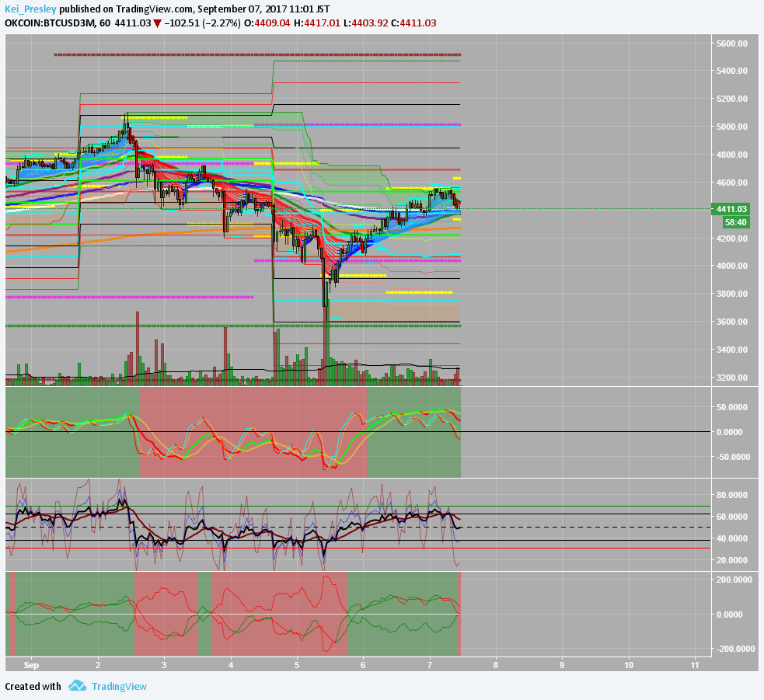Click the 5200.00 price axis label
The image size is (764, 700).
(731, 99)
